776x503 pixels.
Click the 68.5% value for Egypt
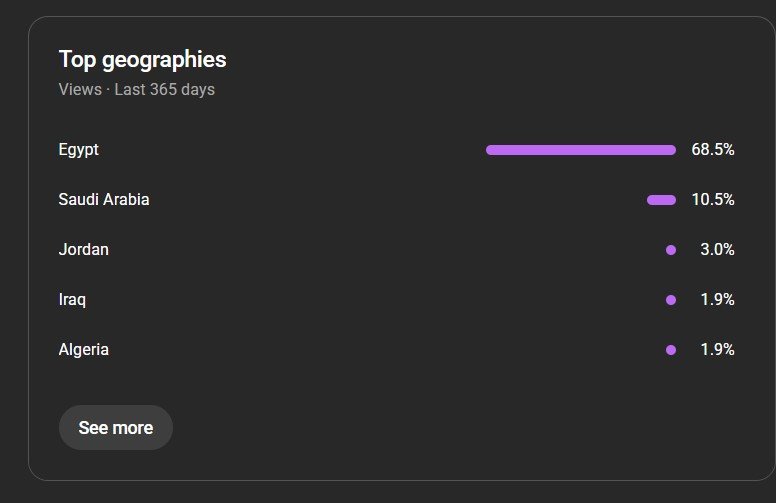point(713,150)
